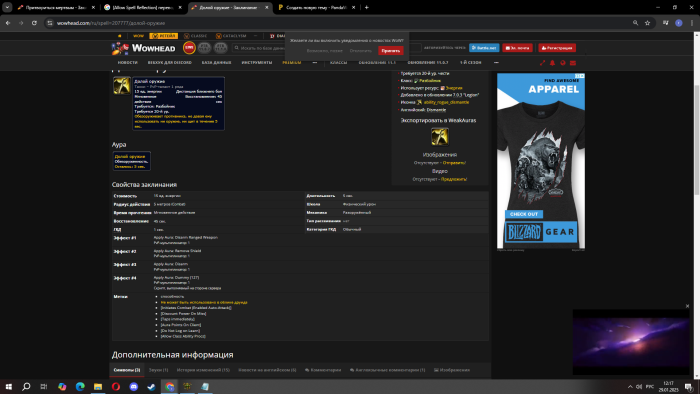Click the floating video thumbnail

[631, 342]
